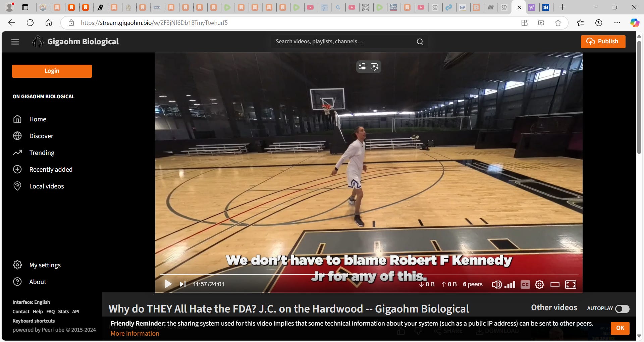Seek on the video progress bar
Screen dimensions: 644x342
click(x=369, y=275)
